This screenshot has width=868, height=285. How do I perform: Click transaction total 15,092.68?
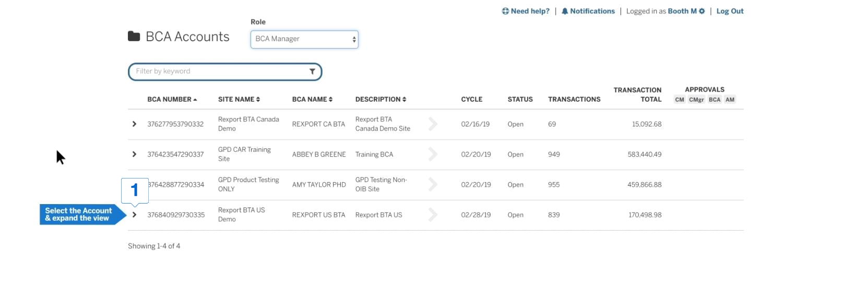coord(647,124)
